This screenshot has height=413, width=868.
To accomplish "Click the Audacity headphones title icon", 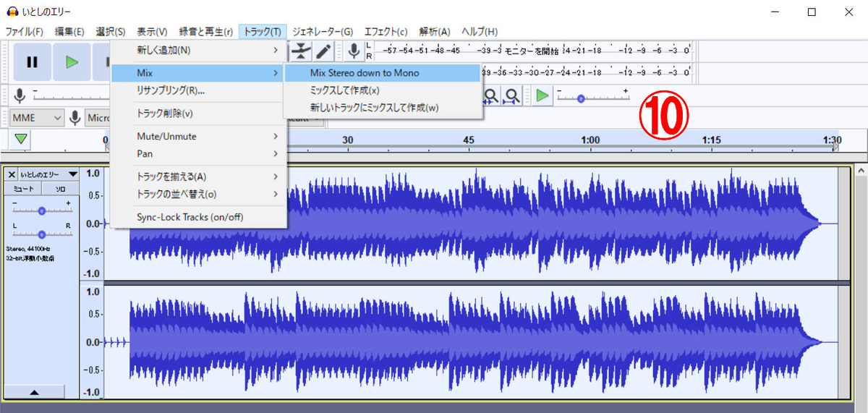I will (11, 12).
